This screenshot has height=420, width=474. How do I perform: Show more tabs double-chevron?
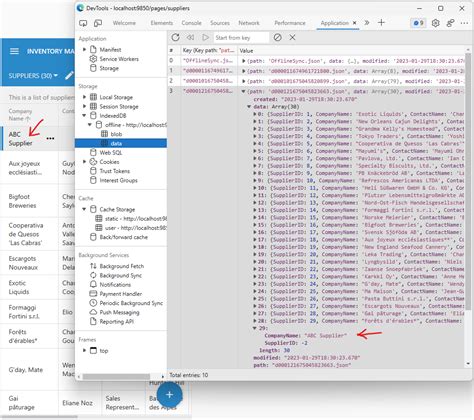coord(367,23)
